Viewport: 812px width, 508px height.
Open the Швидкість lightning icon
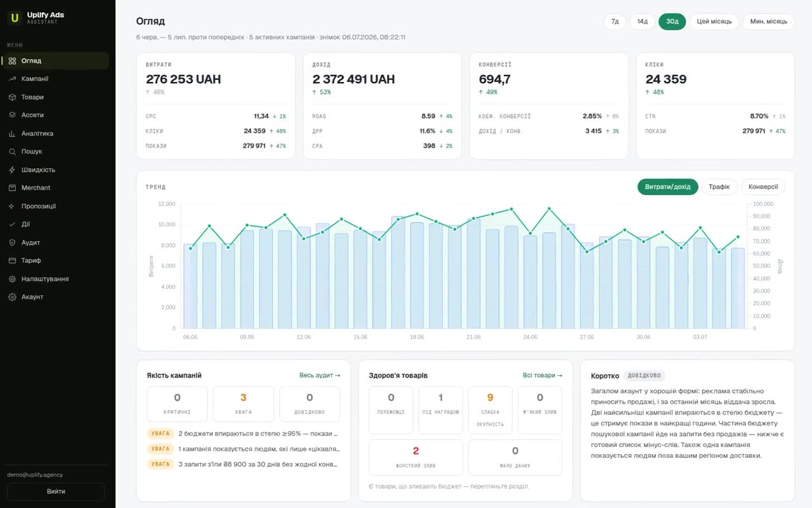click(12, 170)
